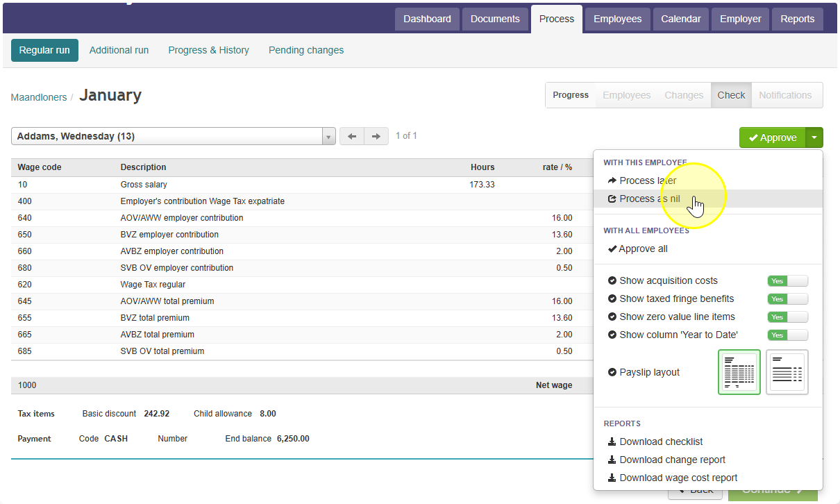840x504 pixels.
Task: Click the Employees step in progress bar
Action: coord(627,95)
